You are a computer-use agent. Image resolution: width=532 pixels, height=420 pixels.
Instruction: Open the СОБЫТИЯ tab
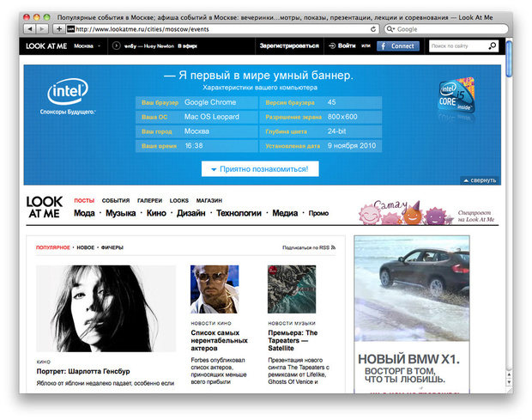116,201
